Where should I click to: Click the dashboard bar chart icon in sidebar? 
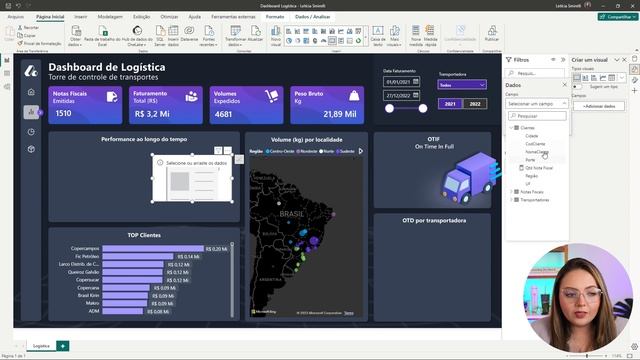click(31, 112)
